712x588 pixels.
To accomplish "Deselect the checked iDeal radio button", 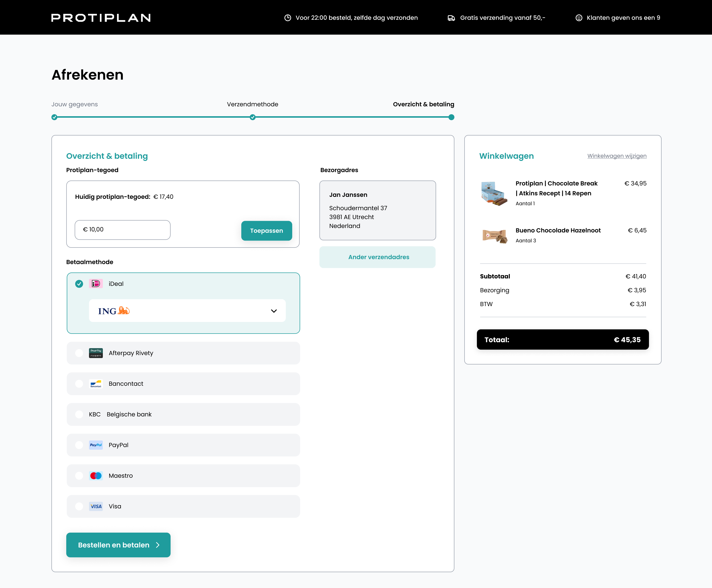I will (79, 284).
